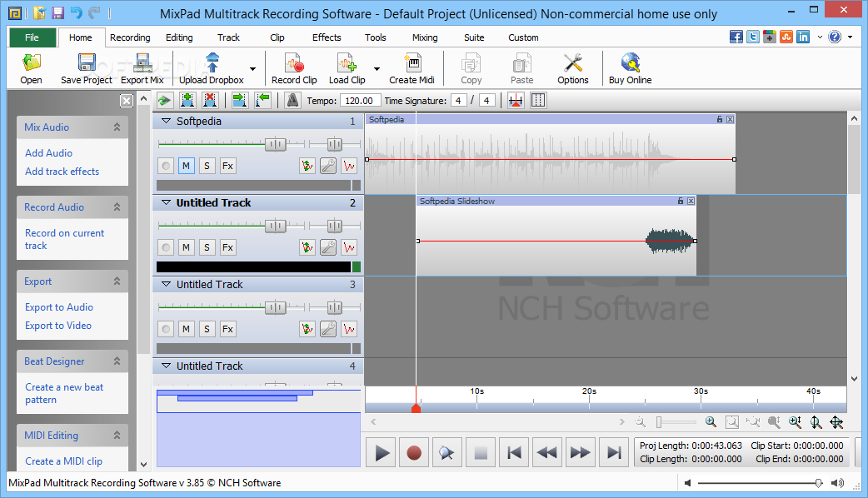Click the Buy Online icon
This screenshot has width=868, height=498.
(630, 63)
